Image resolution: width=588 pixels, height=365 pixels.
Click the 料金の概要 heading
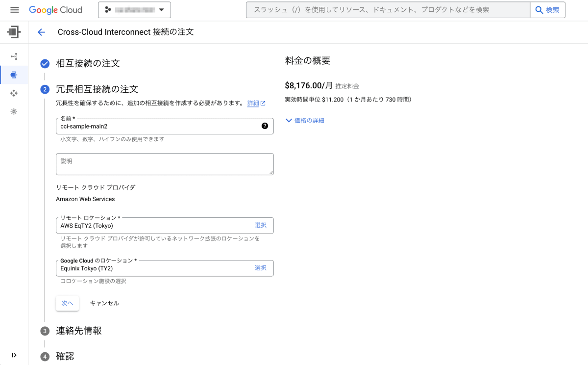coord(308,61)
